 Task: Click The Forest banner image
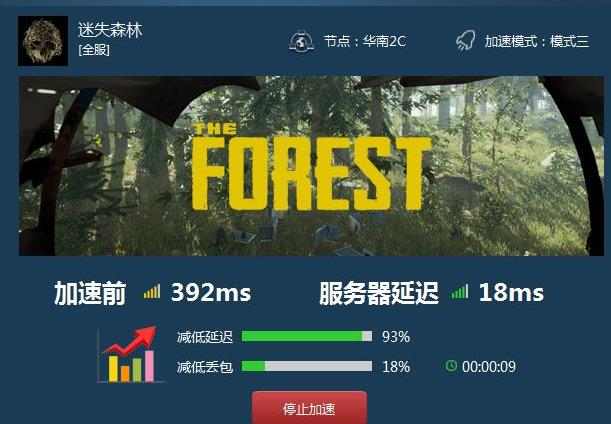pos(311,166)
